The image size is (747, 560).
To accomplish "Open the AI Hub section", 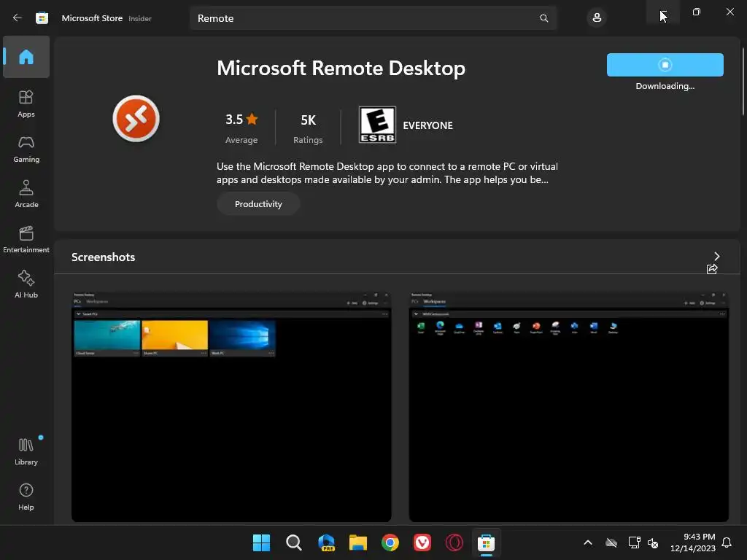I will pyautogui.click(x=26, y=285).
